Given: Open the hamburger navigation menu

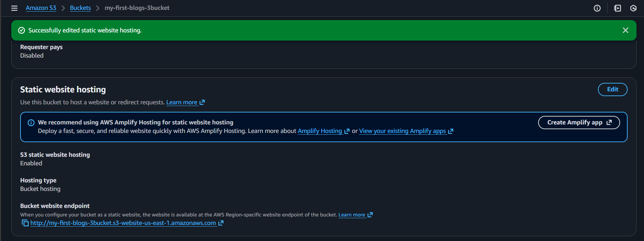Looking at the screenshot, I should [x=14, y=8].
